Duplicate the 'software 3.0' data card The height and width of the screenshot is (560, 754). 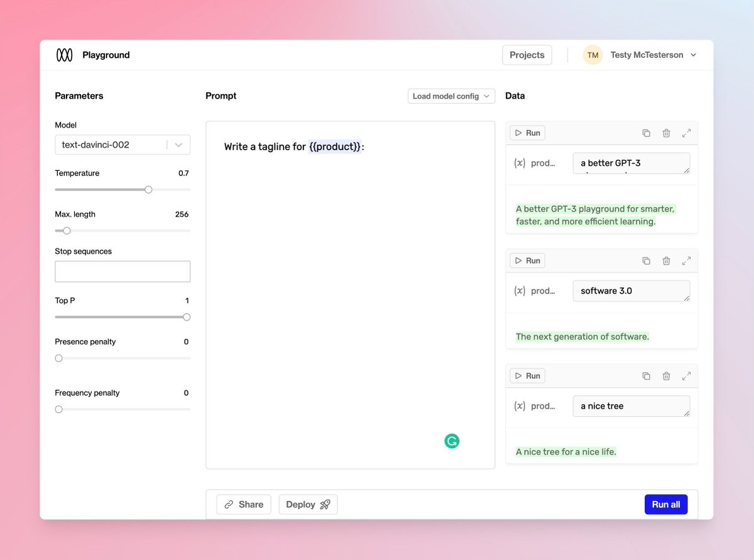646,261
